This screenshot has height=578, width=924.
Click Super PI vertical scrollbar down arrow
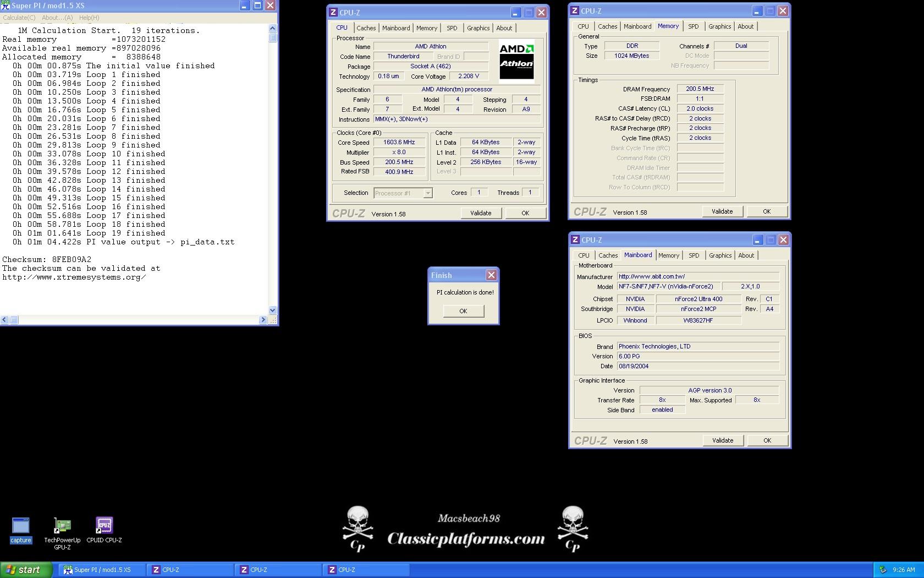pyautogui.click(x=273, y=310)
